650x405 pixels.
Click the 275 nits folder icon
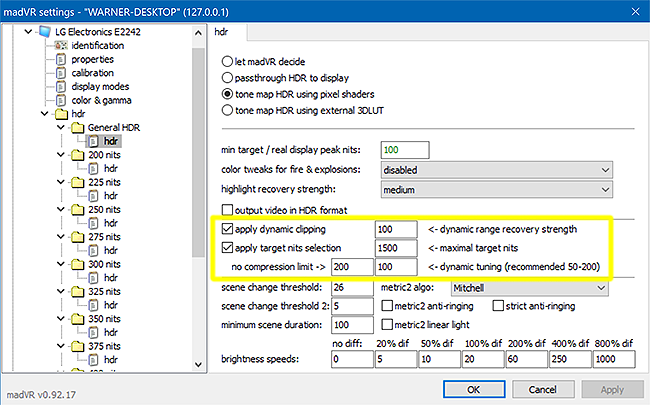coord(78,237)
